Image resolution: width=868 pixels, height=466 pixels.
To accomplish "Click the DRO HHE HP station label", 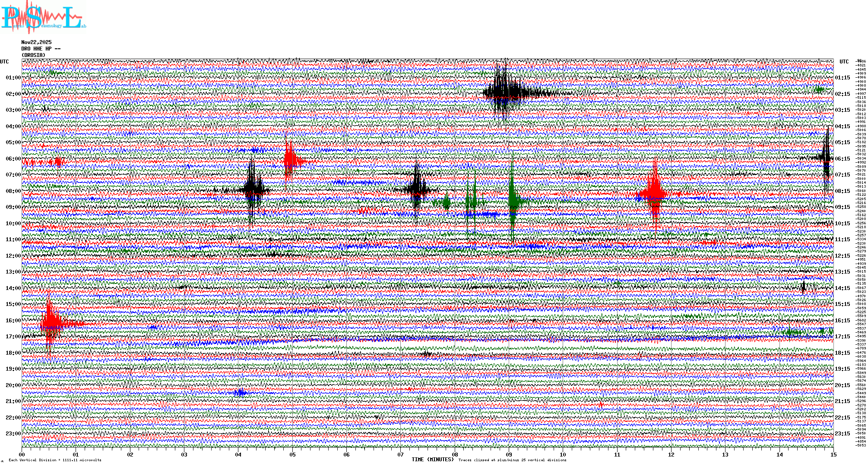I will pyautogui.click(x=41, y=49).
